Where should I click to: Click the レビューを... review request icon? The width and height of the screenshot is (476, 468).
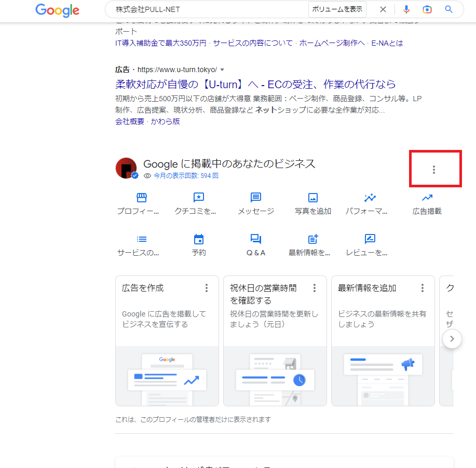pyautogui.click(x=370, y=239)
